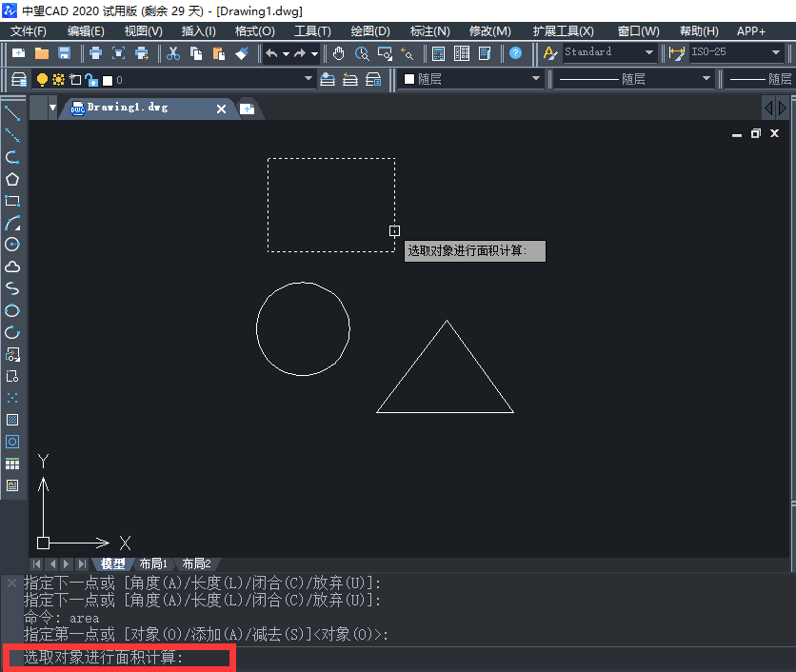Select the Line drawing tool
The height and width of the screenshot is (672, 796).
click(x=12, y=113)
